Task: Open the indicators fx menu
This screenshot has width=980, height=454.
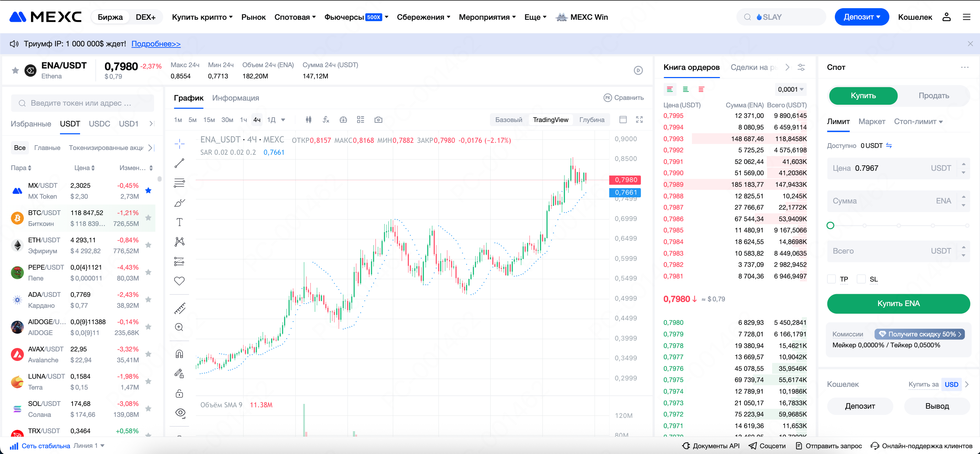Action: 326,120
